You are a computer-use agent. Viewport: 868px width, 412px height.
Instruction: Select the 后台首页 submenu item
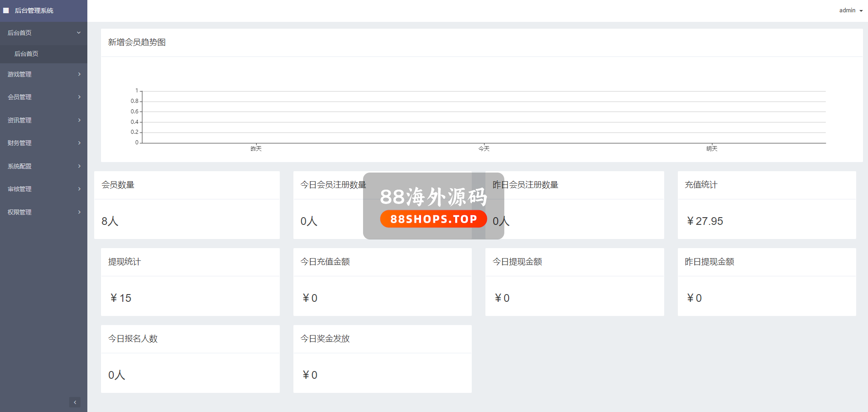(x=26, y=54)
